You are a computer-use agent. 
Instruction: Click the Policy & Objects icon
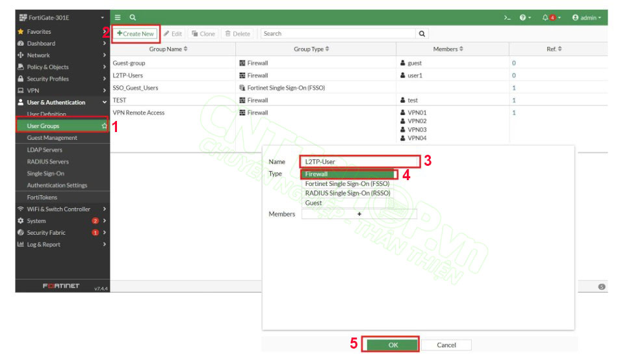[x=21, y=67]
